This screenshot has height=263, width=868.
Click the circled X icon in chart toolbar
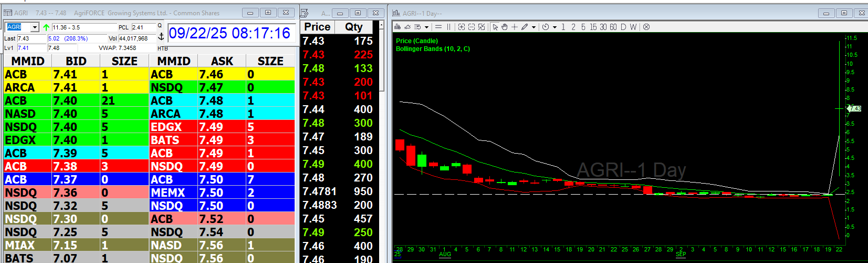646,27
